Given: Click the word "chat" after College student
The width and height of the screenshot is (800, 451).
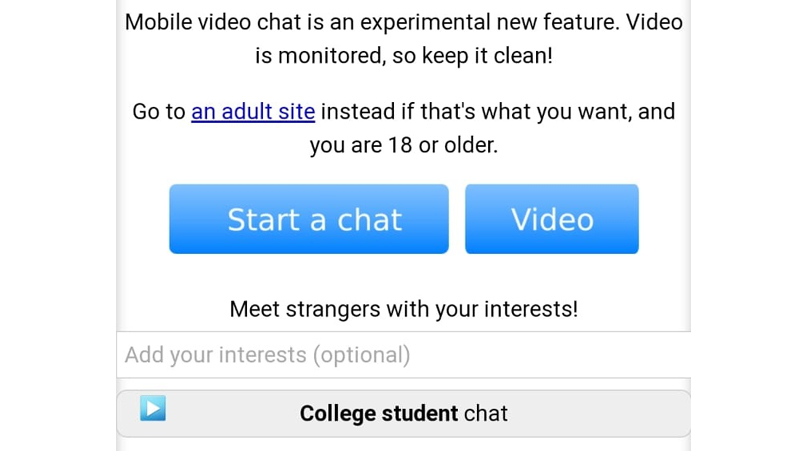Looking at the screenshot, I should click(x=486, y=413).
